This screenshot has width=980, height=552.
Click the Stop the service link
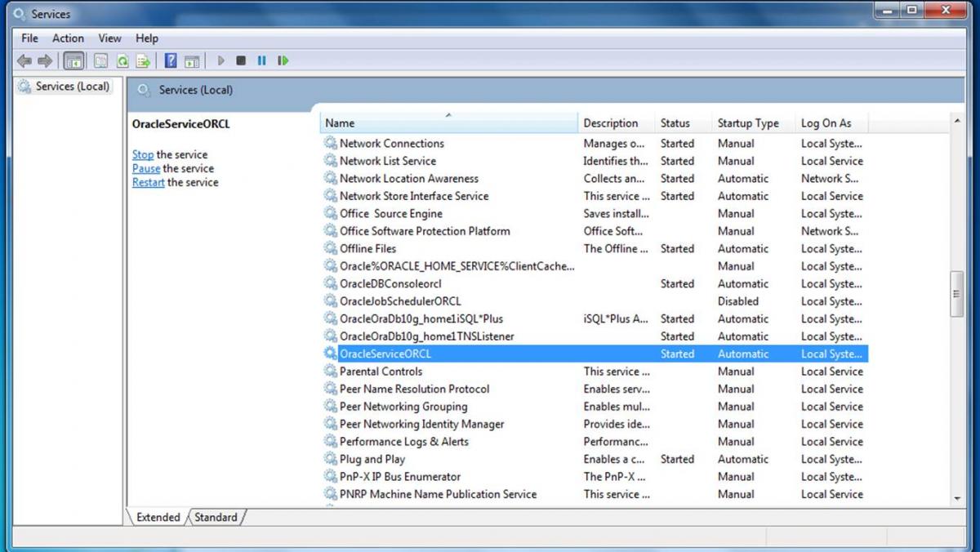(143, 154)
